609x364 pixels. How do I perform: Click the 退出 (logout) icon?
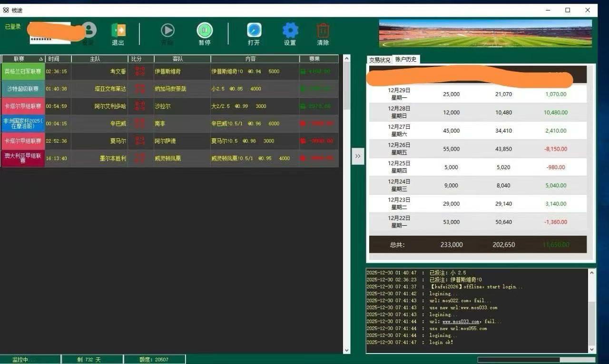118,31
